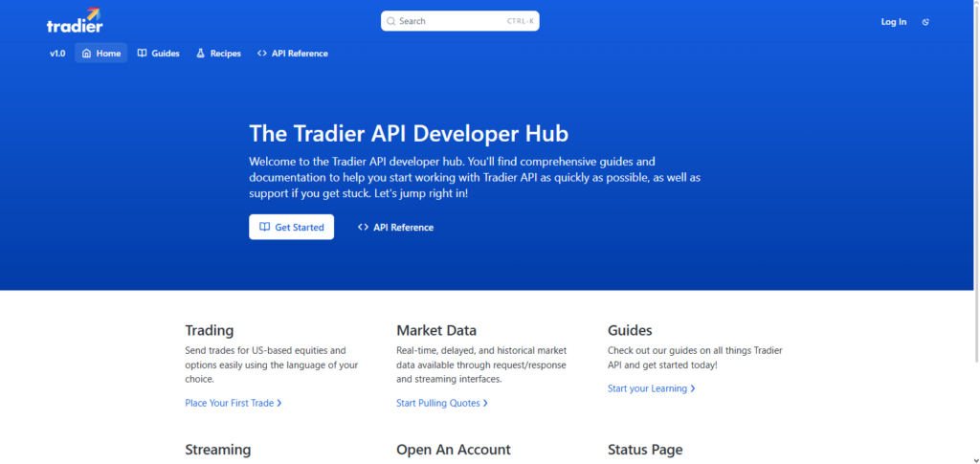This screenshot has width=980, height=464.
Task: Click the Status Page heading
Action: pos(645,450)
